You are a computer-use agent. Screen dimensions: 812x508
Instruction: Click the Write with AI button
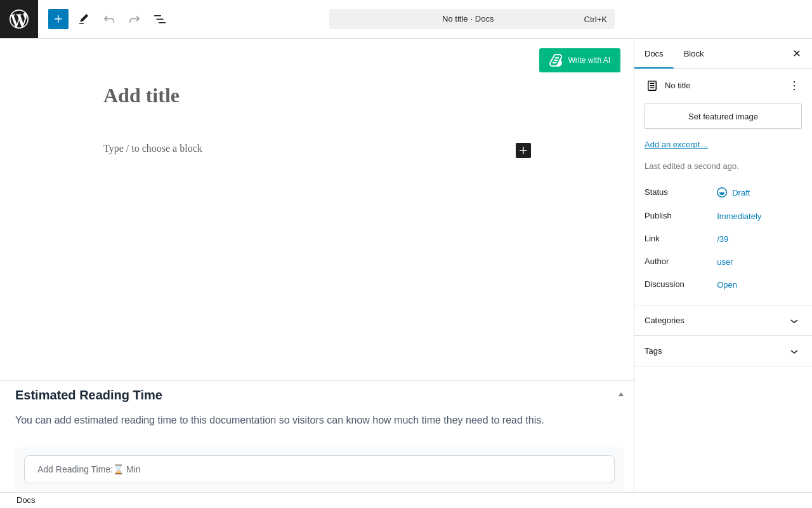580,60
